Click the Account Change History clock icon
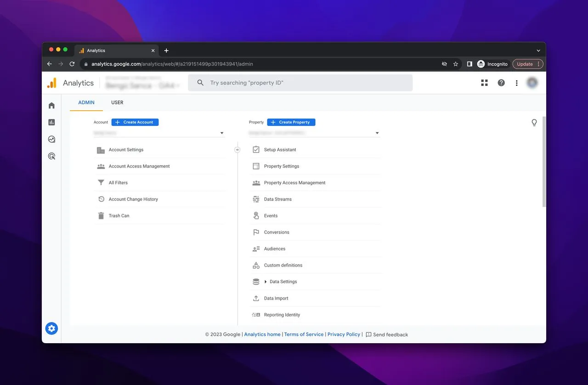Image resolution: width=588 pixels, height=385 pixels. coord(101,199)
